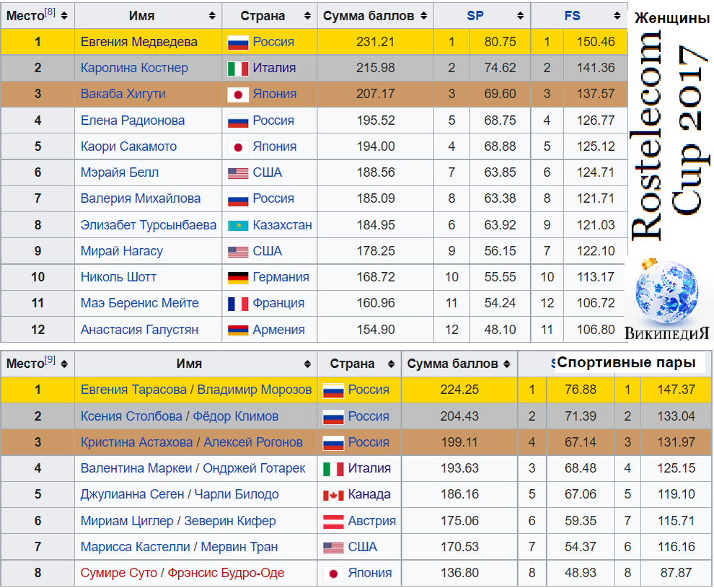
Task: Click Japan flag in Вакаба Хигути row
Action: (x=238, y=95)
